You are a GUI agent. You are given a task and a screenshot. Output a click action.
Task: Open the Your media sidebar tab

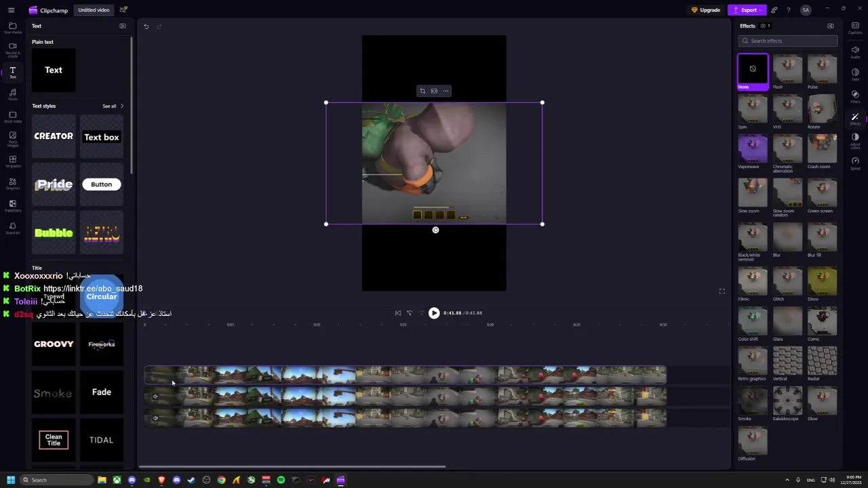(x=12, y=28)
